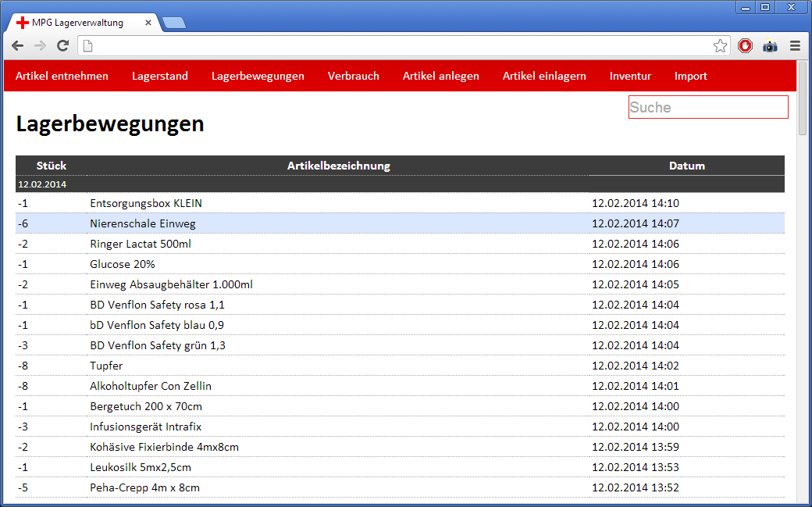
Task: Open the Verbrauch section
Action: tap(353, 76)
